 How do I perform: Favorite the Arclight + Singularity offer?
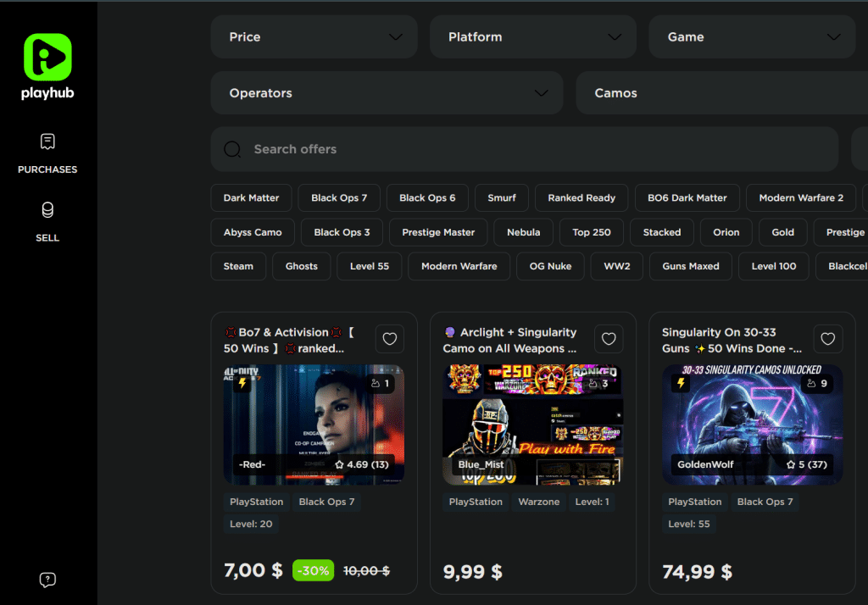[x=609, y=339]
